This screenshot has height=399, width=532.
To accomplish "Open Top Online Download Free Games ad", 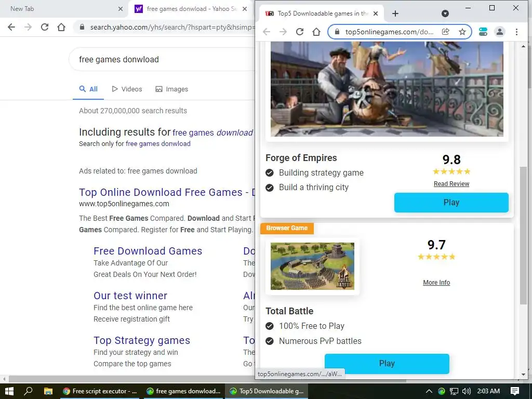I will pos(167,192).
